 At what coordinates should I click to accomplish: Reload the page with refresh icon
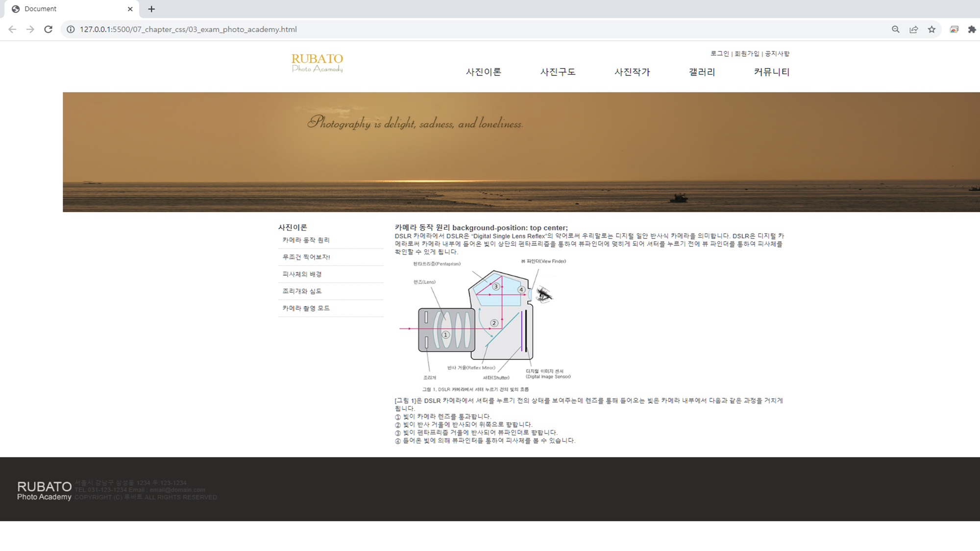tap(48, 29)
